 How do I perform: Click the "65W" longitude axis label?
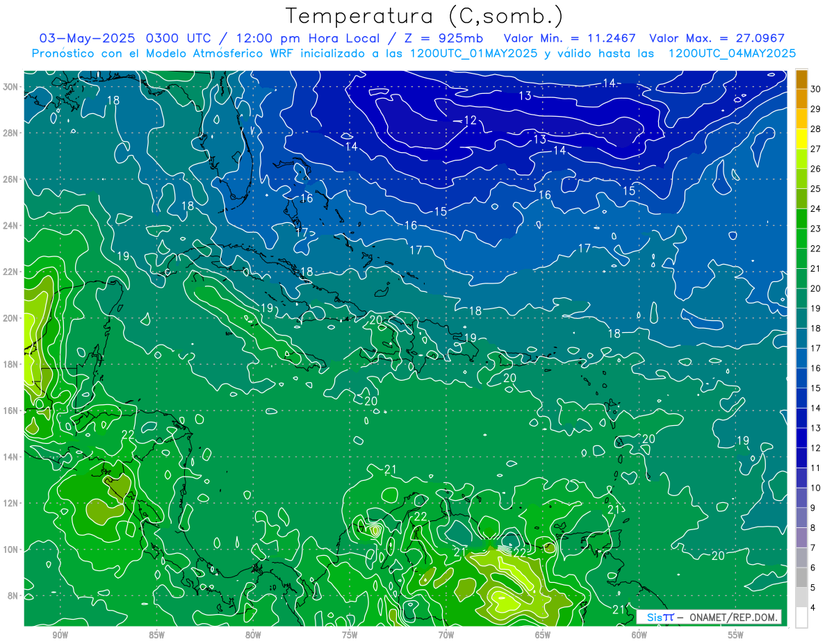pos(543,636)
